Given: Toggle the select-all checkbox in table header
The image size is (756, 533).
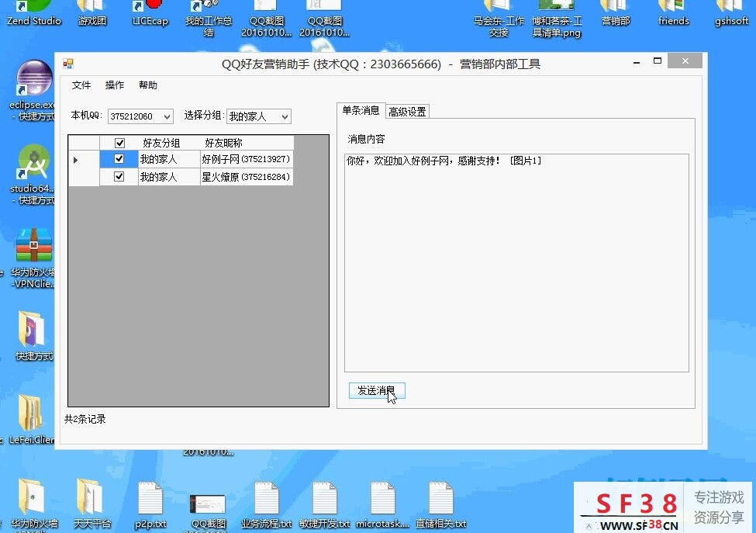Looking at the screenshot, I should pos(119,143).
